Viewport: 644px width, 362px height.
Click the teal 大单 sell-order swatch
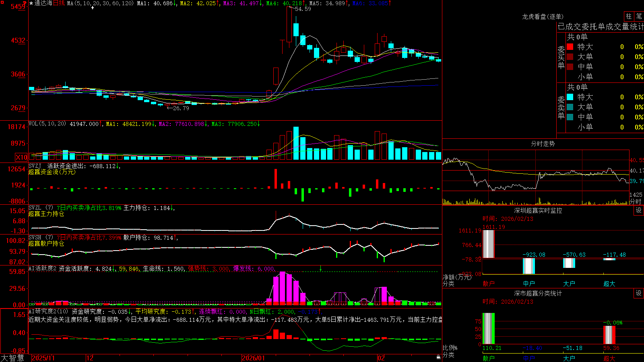click(570, 107)
